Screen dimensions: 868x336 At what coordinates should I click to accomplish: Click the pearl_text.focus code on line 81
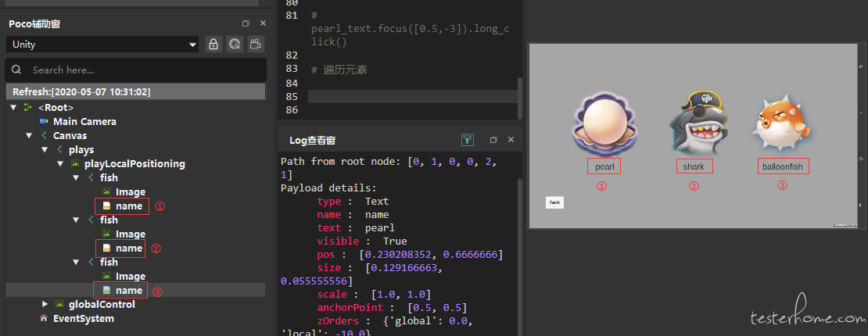point(410,29)
